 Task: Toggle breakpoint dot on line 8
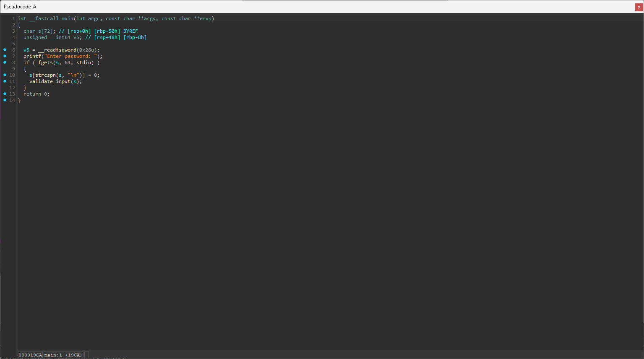pos(5,62)
